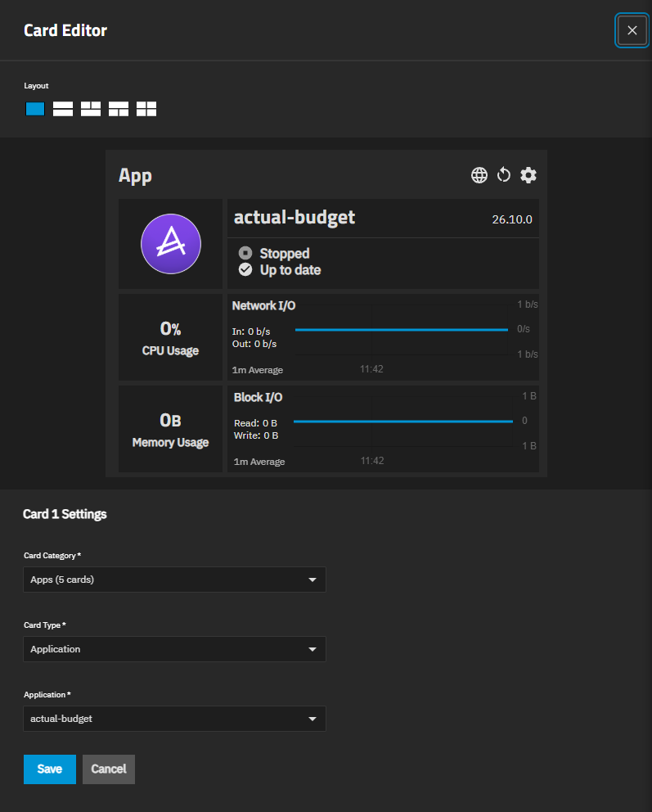Image resolution: width=652 pixels, height=812 pixels.
Task: Click the Card 1 Settings heading
Action: click(x=65, y=514)
